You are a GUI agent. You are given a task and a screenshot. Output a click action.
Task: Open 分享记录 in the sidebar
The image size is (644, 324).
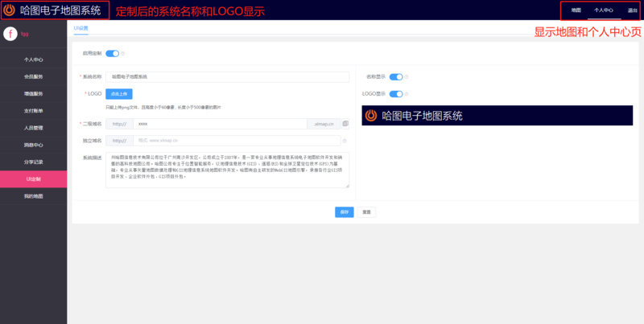(33, 162)
